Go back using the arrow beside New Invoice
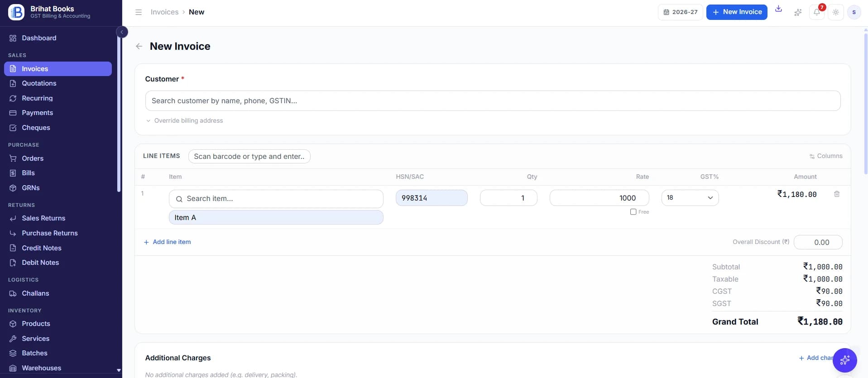The image size is (868, 378). tap(139, 46)
